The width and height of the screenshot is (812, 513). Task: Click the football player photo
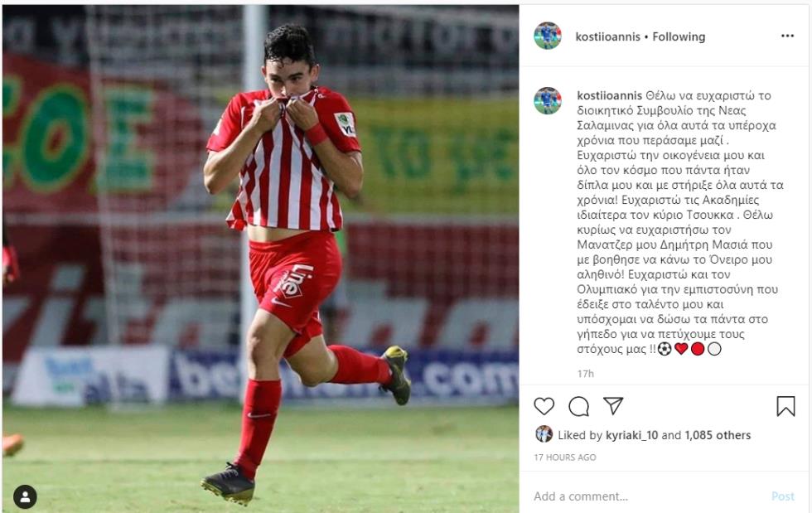(260, 259)
